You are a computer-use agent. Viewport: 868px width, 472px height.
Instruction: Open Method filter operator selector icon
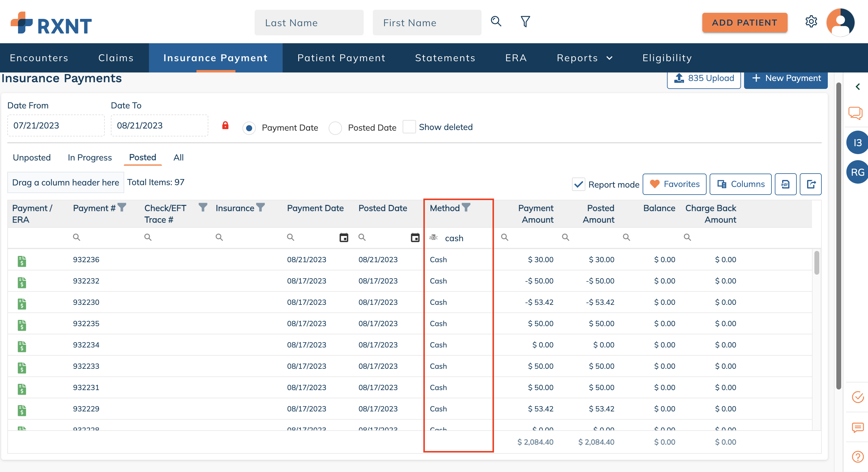pyautogui.click(x=433, y=238)
